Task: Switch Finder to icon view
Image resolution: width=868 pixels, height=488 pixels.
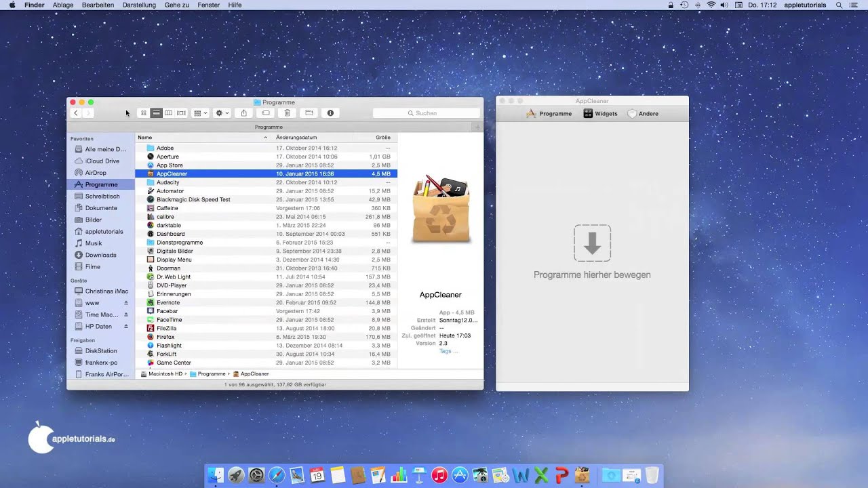Action: tap(144, 113)
